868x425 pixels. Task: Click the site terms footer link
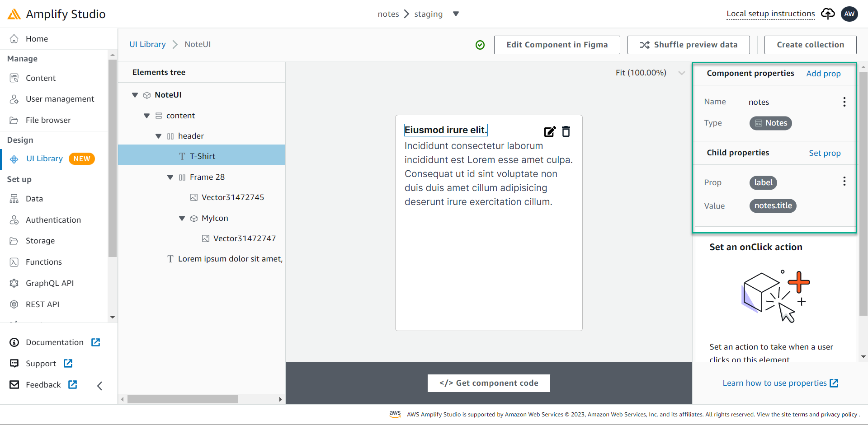[x=794, y=415]
